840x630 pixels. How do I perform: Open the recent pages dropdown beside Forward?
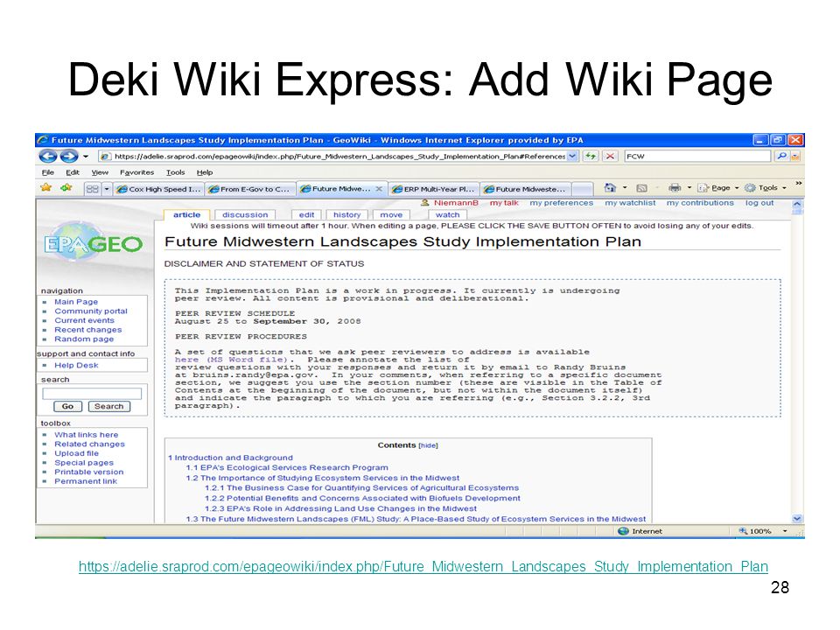point(86,157)
